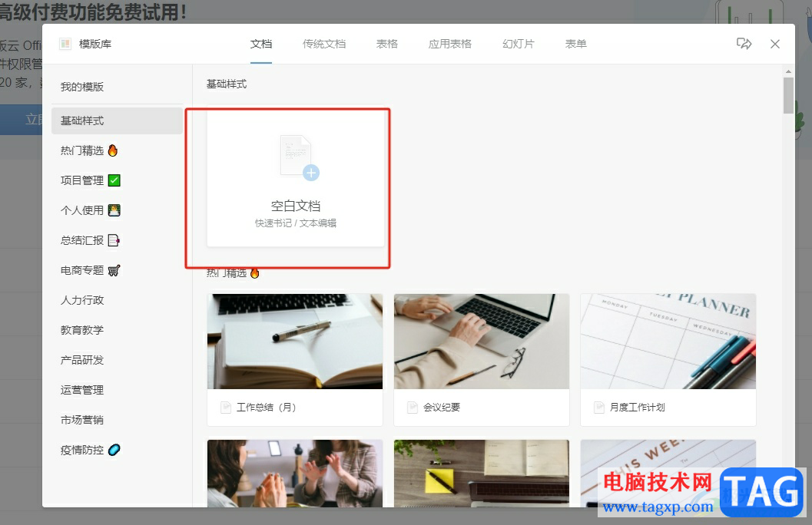Click the 会议纪要 template title

441,408
